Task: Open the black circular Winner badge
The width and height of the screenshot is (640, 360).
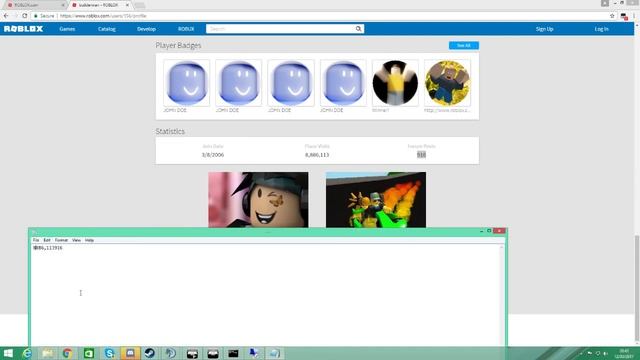Action: (x=395, y=83)
